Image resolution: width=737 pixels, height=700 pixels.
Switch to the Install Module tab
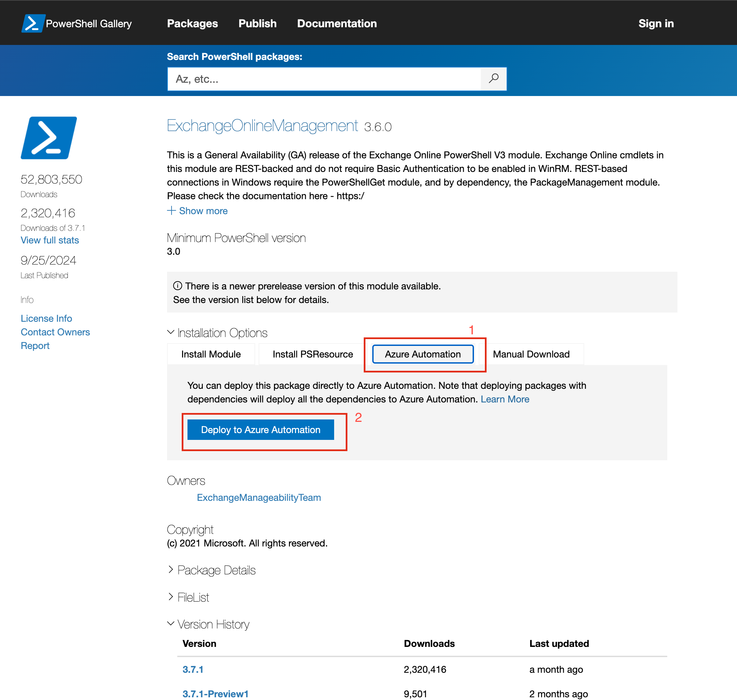(211, 354)
